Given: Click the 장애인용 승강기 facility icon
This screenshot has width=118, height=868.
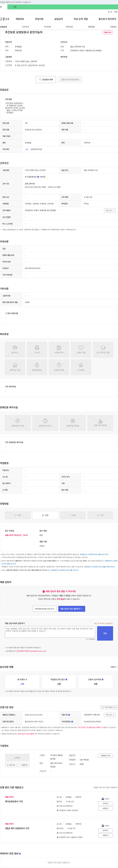Looking at the screenshot, I should point(45,423).
